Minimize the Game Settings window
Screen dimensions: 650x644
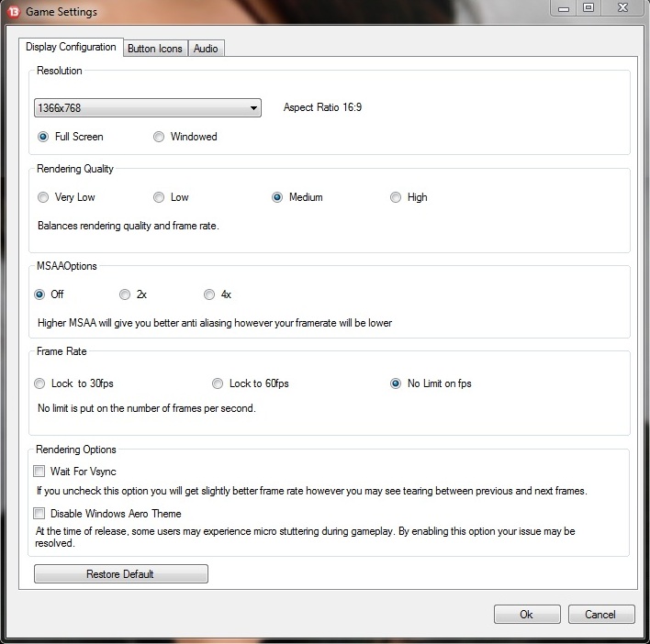(x=564, y=8)
